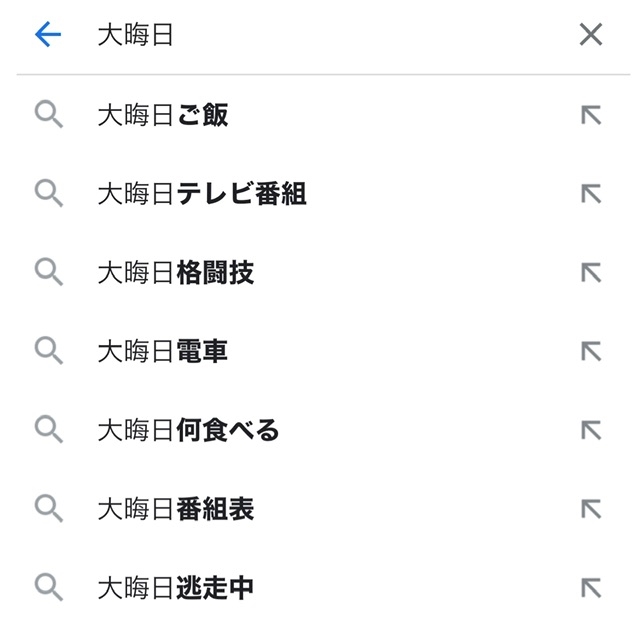This screenshot has width=640, height=639.
Task: Clear the search text with X
Action: point(591,34)
